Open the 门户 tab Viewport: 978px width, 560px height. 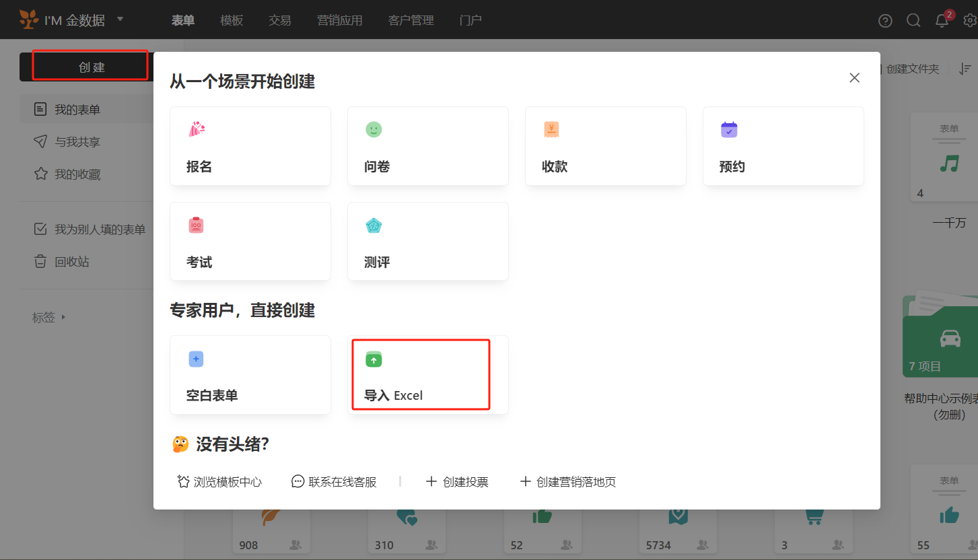(x=470, y=20)
